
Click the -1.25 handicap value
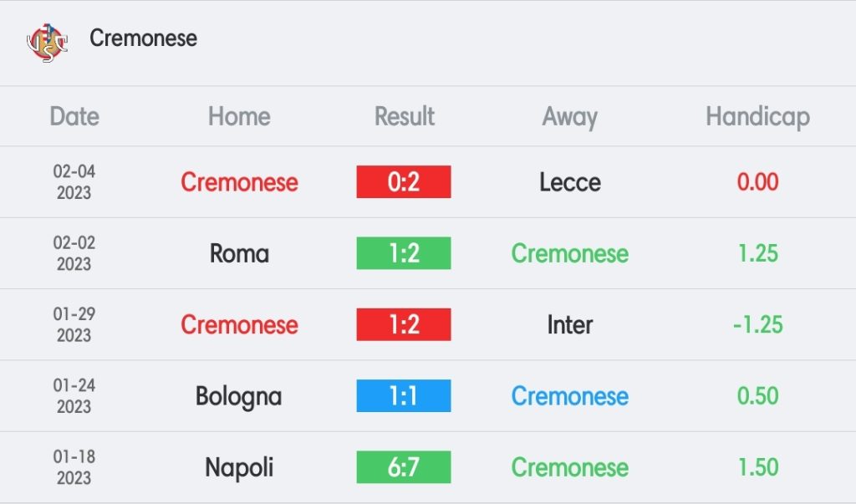tap(757, 324)
